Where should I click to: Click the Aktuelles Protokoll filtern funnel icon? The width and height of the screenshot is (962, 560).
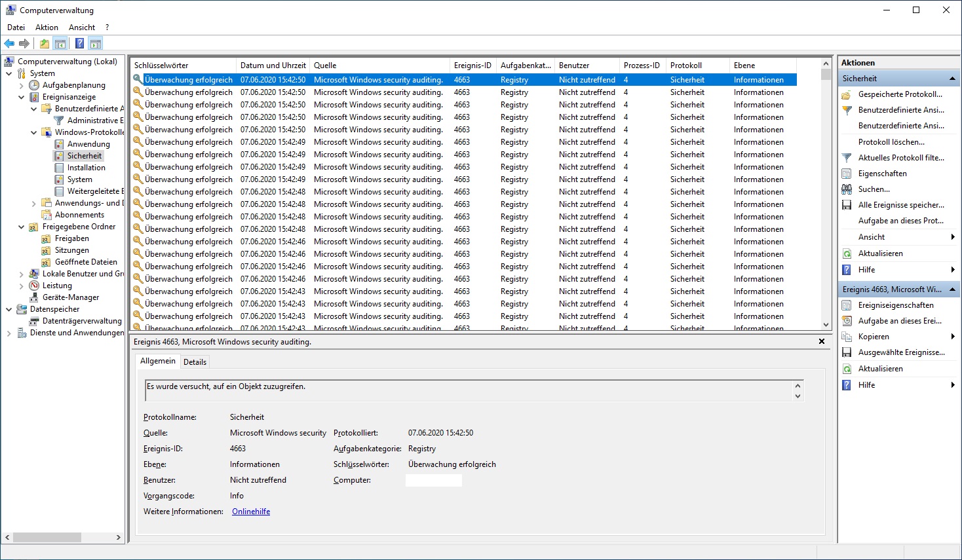click(x=847, y=158)
